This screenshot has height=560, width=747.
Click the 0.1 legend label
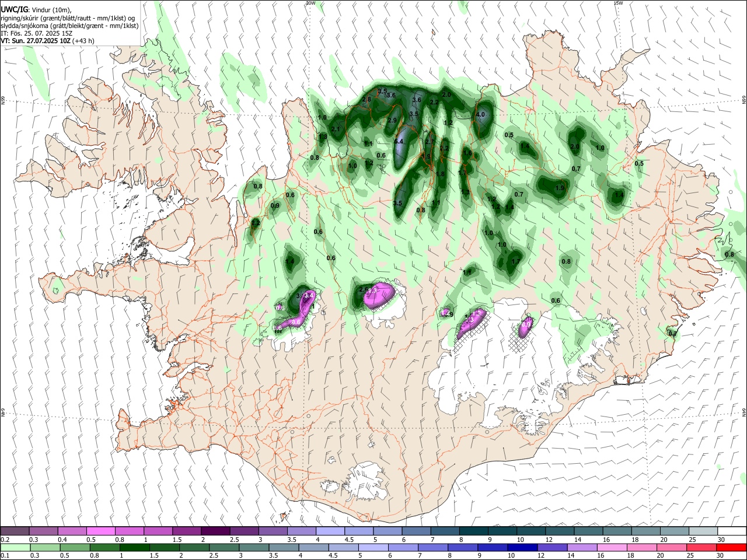pyautogui.click(x=5, y=556)
